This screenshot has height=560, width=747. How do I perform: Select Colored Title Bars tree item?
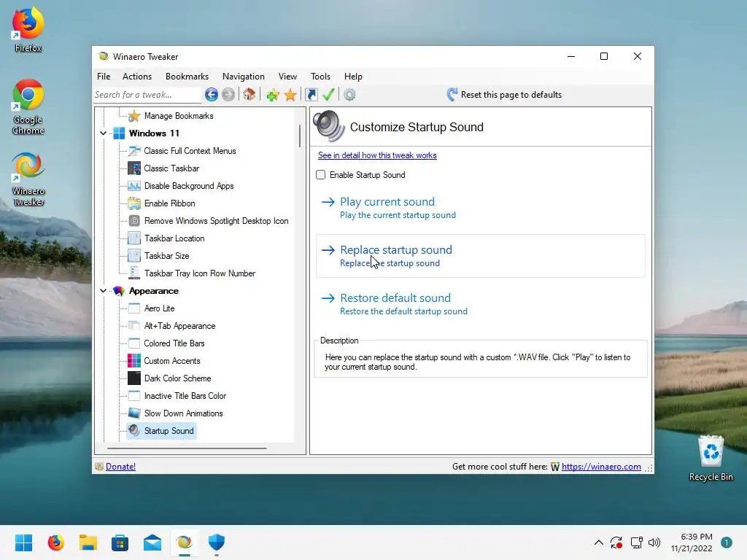(174, 343)
